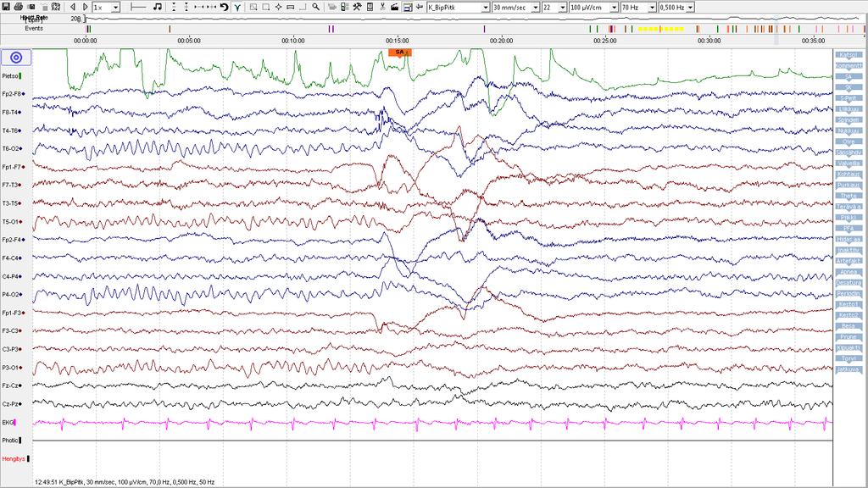Click the magnifying glass zoom icon
The height and width of the screenshot is (488, 868).
(x=315, y=7)
